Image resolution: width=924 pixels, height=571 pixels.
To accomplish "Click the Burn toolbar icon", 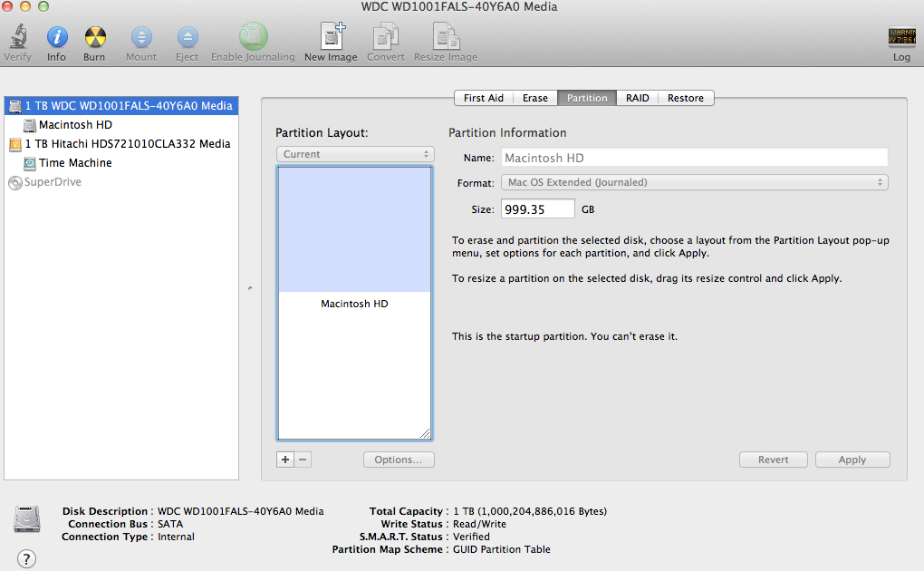I will tap(95, 36).
